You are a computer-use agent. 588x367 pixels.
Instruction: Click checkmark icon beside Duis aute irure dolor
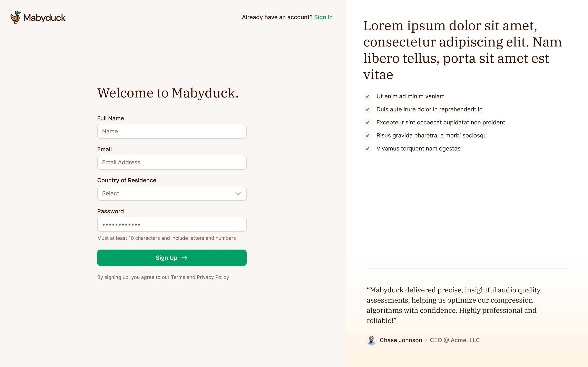point(367,109)
